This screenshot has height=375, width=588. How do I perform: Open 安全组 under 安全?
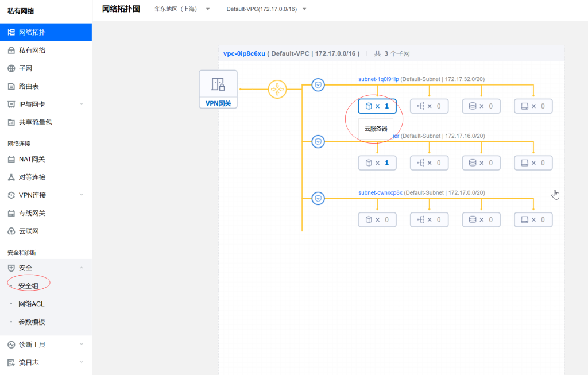(29, 286)
